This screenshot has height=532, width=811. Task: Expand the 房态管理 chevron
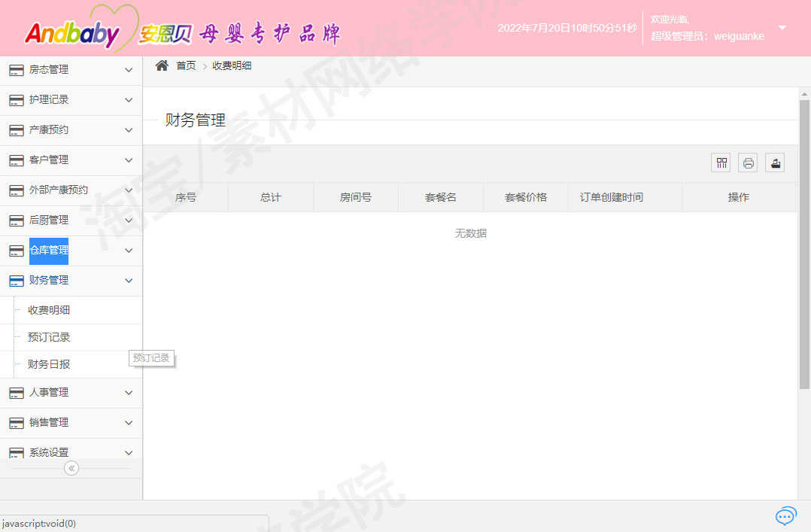pyautogui.click(x=129, y=70)
